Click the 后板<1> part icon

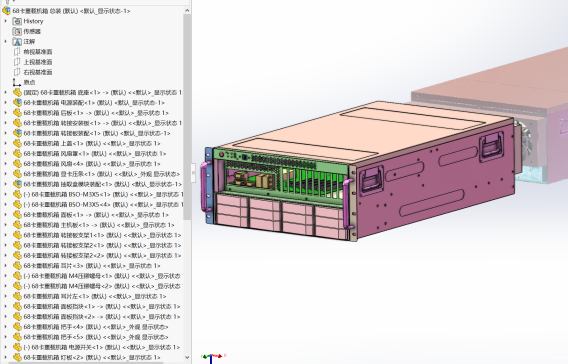[x=17, y=113]
